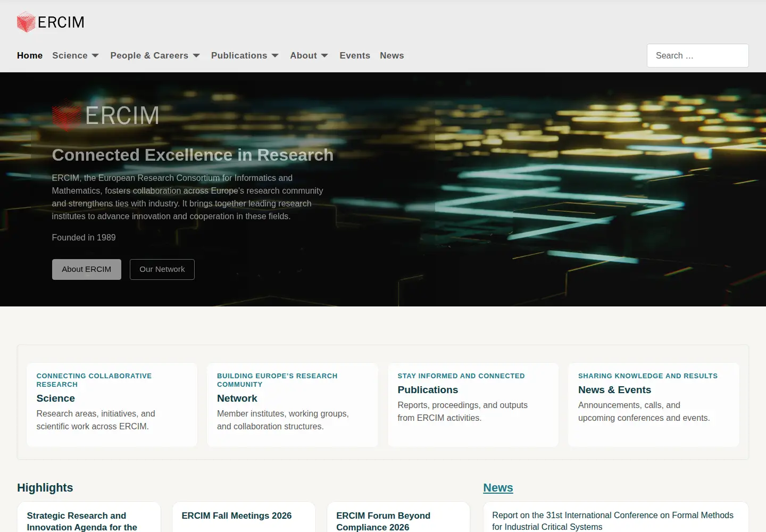Click the 'Sharing Knowledge and Results' label
Viewport: 766px width, 532px height.
648,376
